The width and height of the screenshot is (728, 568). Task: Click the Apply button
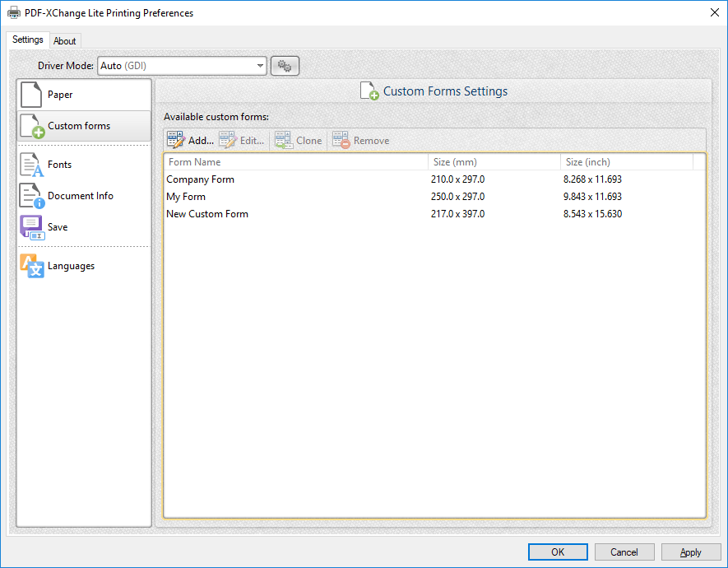tap(691, 552)
